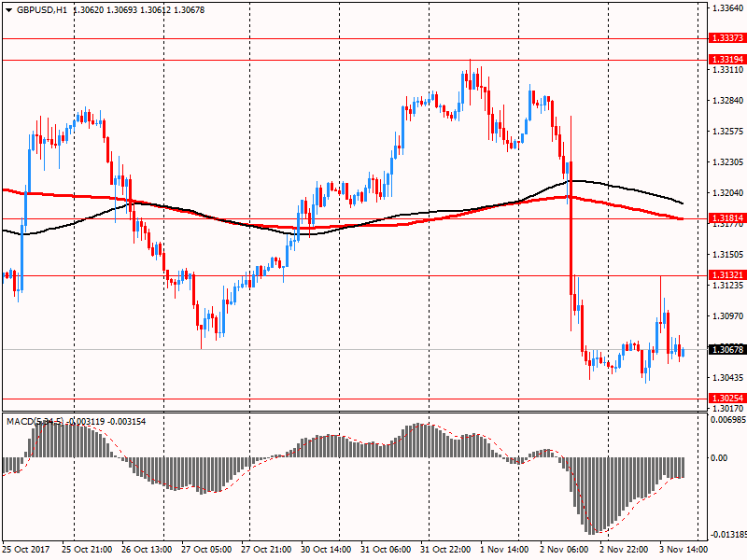The image size is (747, 560).
Task: Select the 1.31321 red price level label
Action: click(x=727, y=274)
